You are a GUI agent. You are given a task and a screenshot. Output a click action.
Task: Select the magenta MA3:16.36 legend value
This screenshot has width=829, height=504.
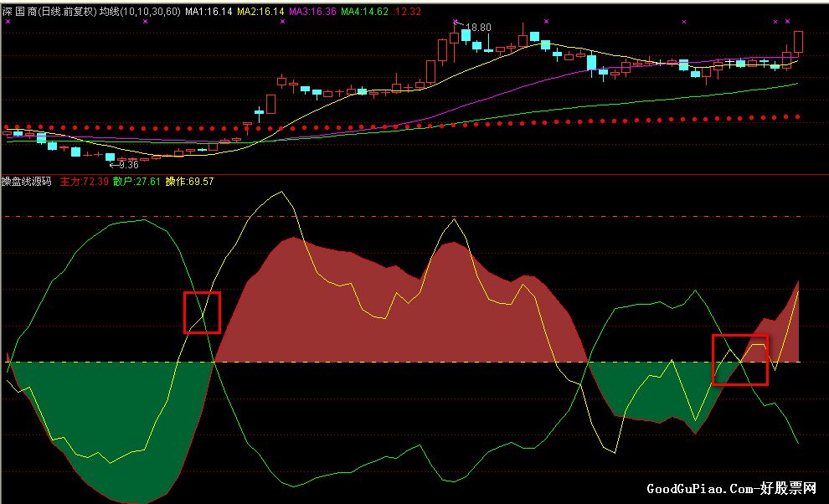312,11
